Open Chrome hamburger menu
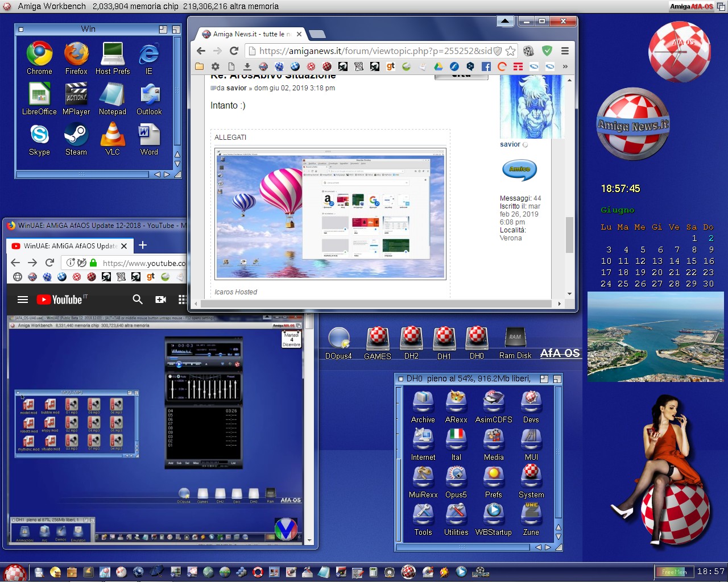 click(x=565, y=51)
